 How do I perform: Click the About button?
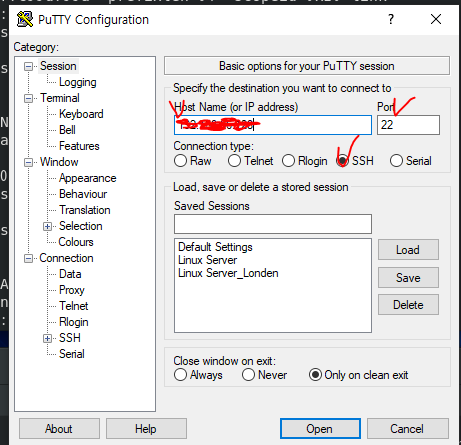[x=59, y=428]
